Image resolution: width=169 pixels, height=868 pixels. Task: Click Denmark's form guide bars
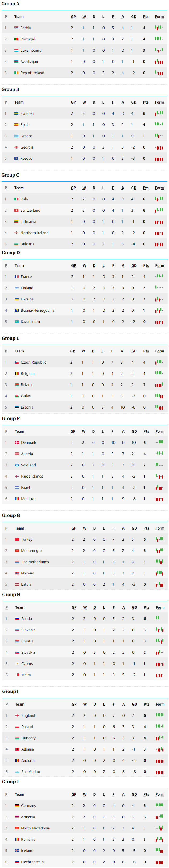(160, 442)
